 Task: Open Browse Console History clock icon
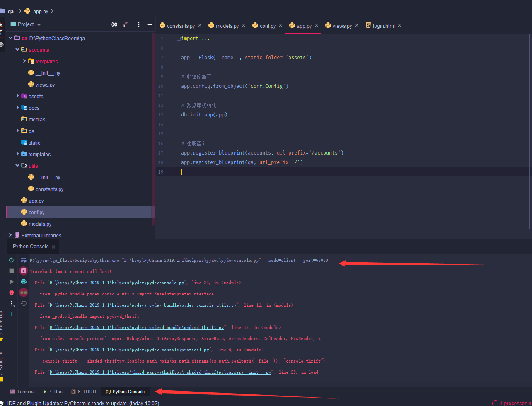pyautogui.click(x=24, y=303)
